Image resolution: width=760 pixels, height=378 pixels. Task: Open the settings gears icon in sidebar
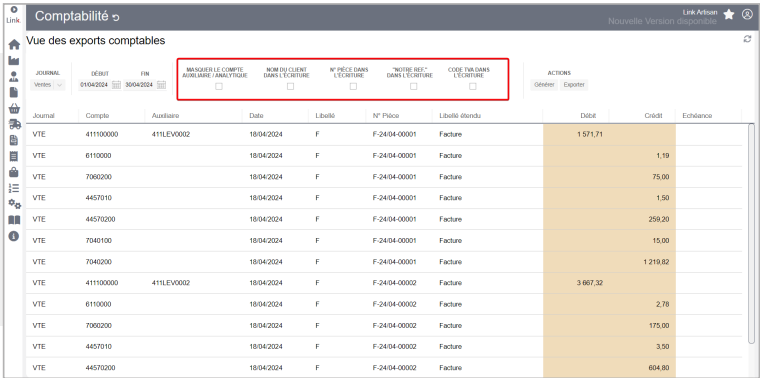[x=15, y=204]
